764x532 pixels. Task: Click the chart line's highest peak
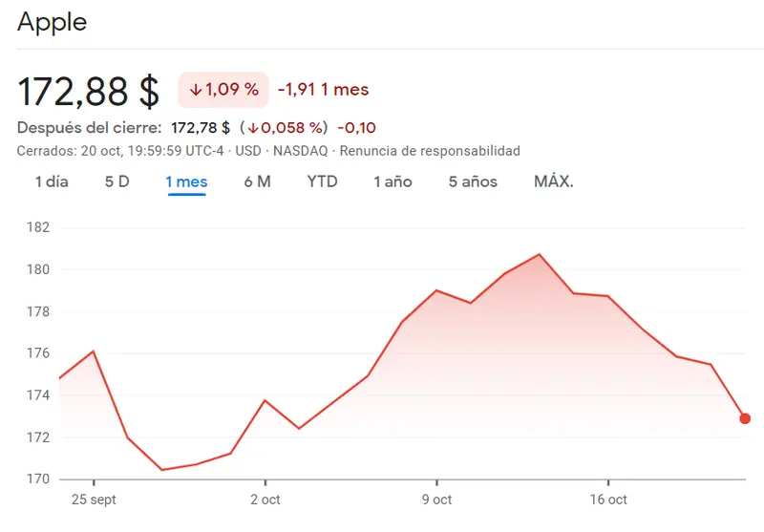(540, 254)
